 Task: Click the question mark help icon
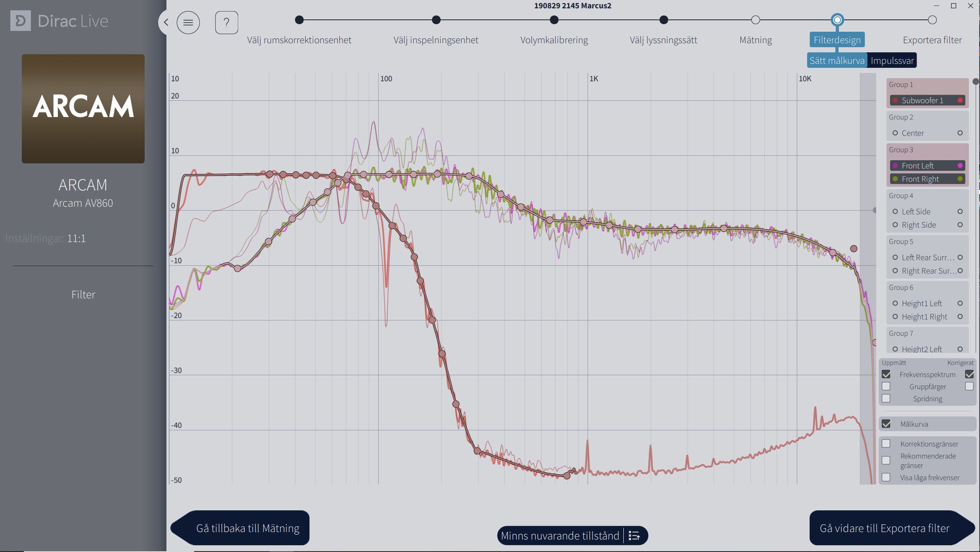[227, 23]
